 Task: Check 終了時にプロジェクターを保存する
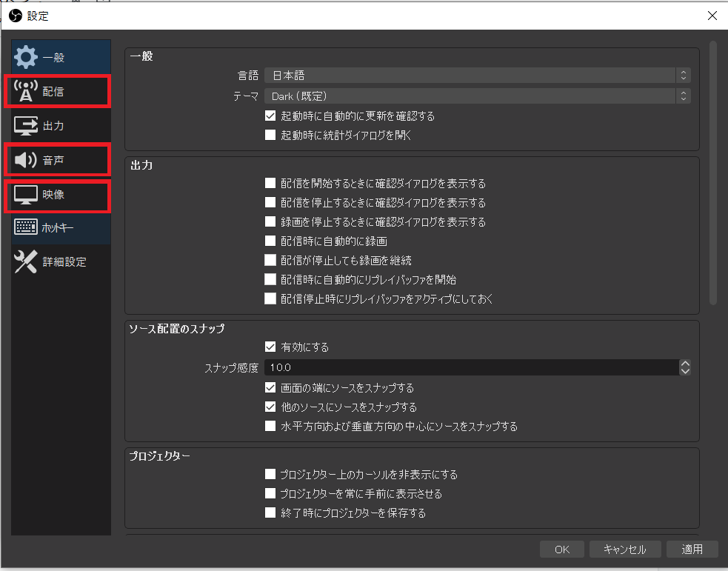tap(270, 512)
